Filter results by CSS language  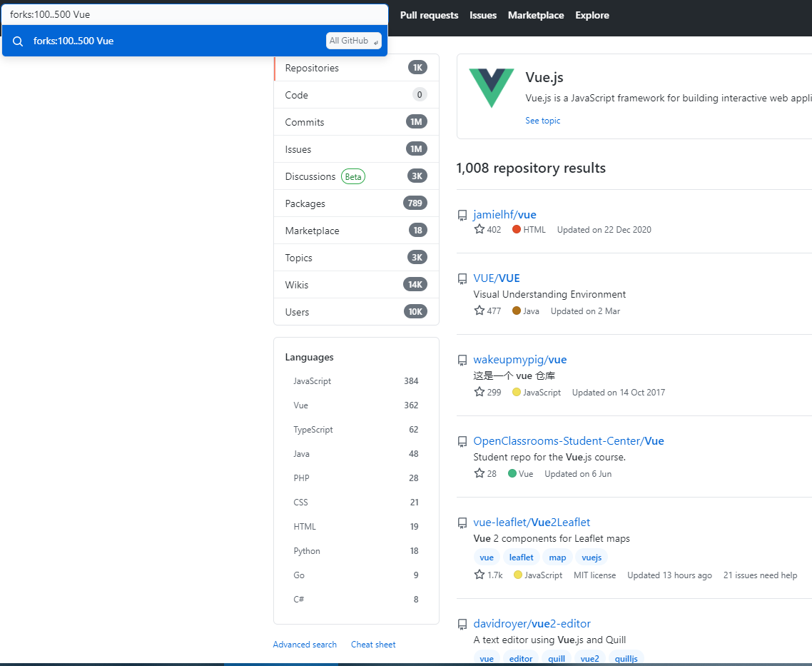(356, 503)
